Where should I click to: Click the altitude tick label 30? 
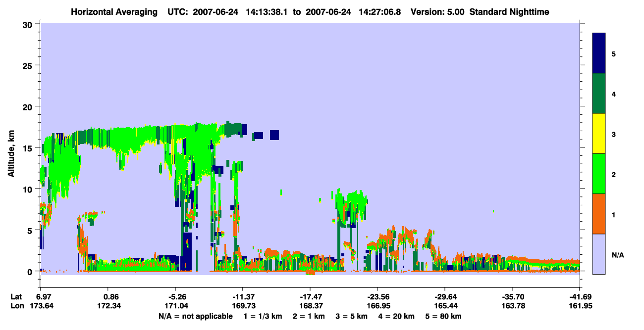(x=29, y=24)
